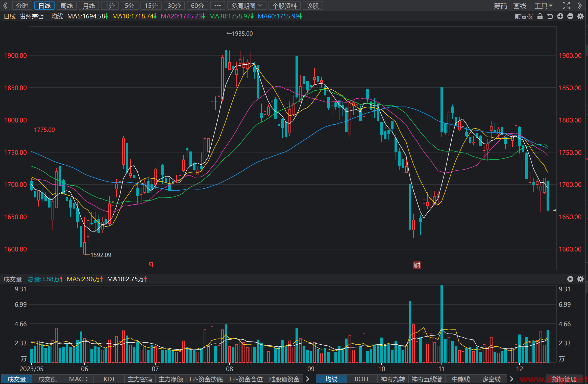Click the 财 earnings marker
The height and width of the screenshot is (384, 588).
417,265
